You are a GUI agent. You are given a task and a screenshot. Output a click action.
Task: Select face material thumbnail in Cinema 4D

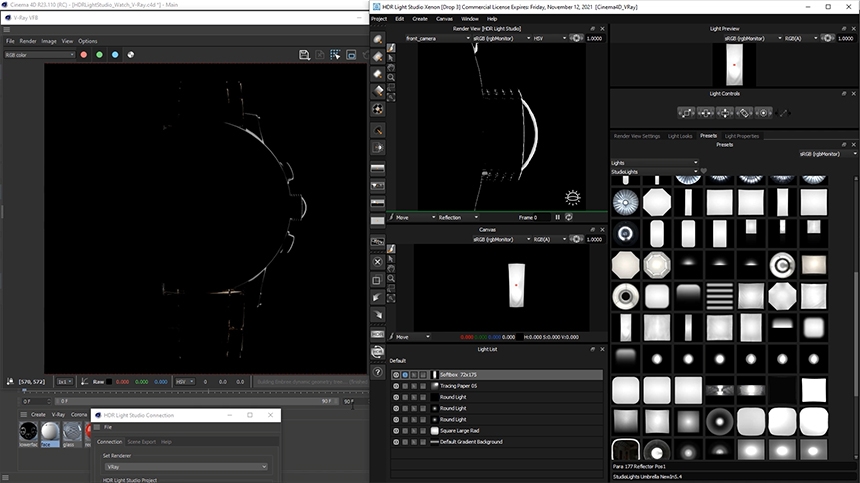click(50, 433)
